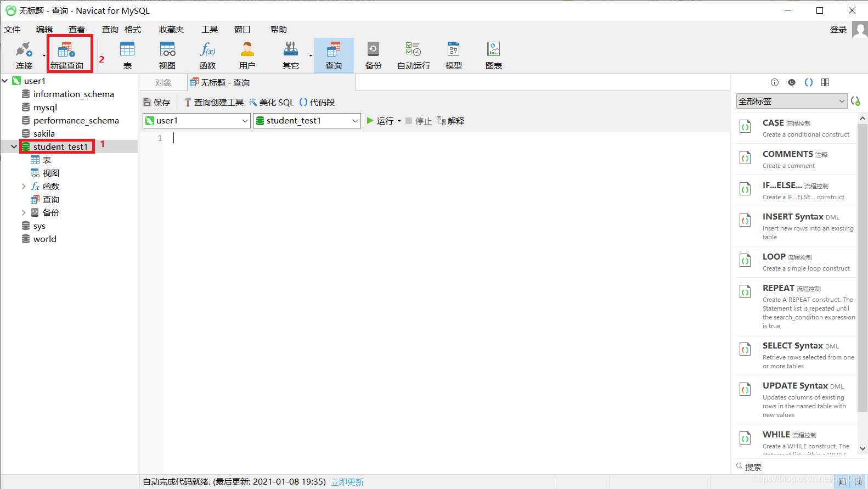Open the Edit (编辑) menu
Viewport: 868px width, 489px height.
coord(44,30)
